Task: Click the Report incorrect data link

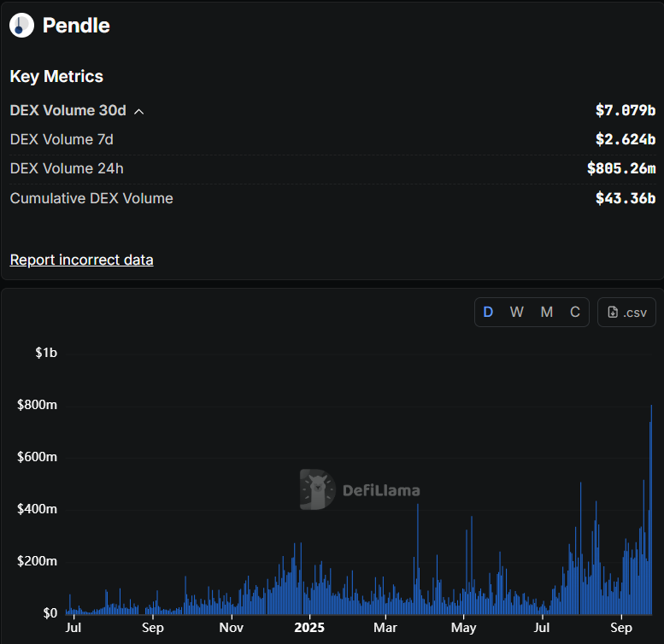Action: (x=82, y=260)
